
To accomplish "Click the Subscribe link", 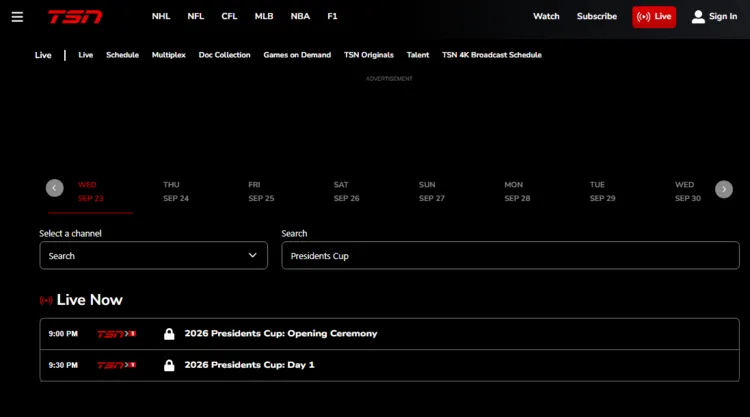I will (596, 16).
